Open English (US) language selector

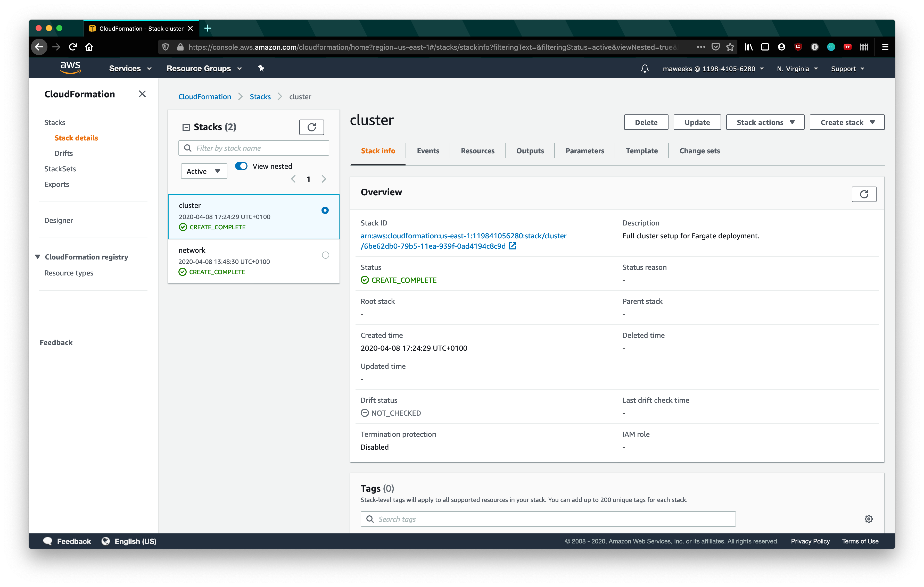tap(129, 541)
